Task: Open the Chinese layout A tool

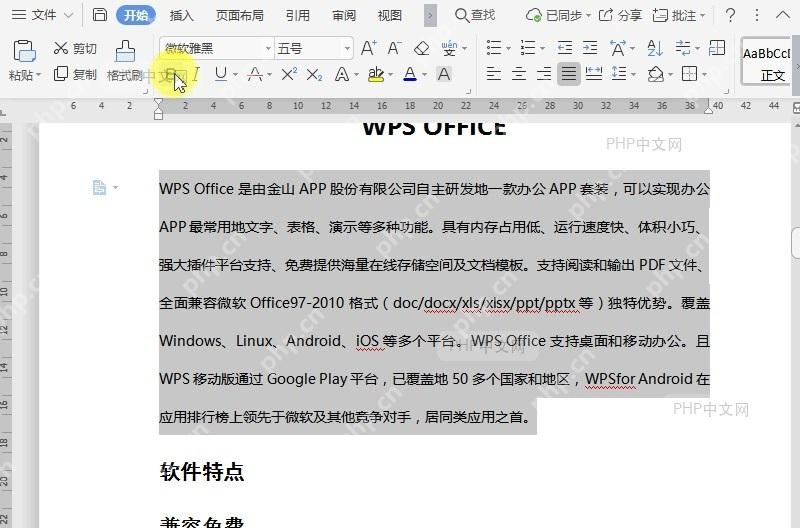Action: pos(618,48)
